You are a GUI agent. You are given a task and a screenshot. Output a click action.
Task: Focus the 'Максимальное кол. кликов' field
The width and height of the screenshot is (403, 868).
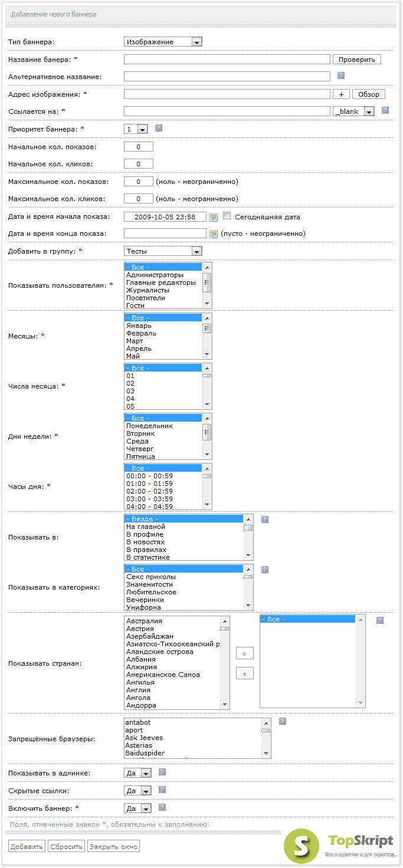pyautogui.click(x=139, y=199)
